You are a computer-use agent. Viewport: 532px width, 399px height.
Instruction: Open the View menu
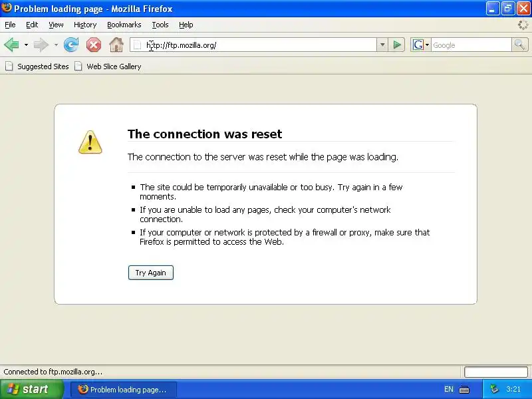pyautogui.click(x=56, y=25)
